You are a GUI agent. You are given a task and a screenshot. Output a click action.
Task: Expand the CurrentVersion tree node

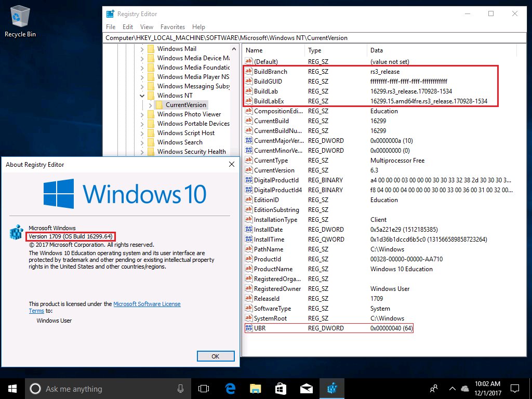150,105
